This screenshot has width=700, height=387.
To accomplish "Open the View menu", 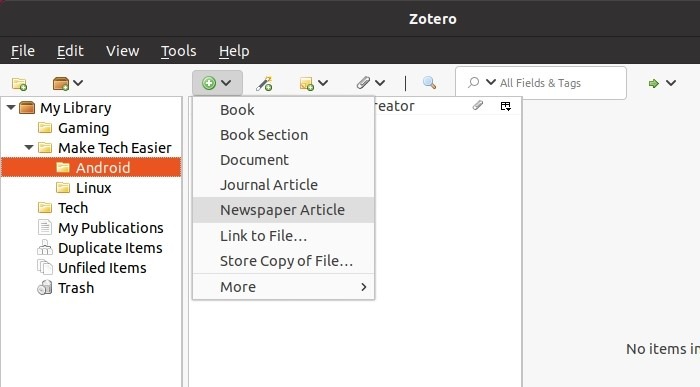I will (x=122, y=51).
